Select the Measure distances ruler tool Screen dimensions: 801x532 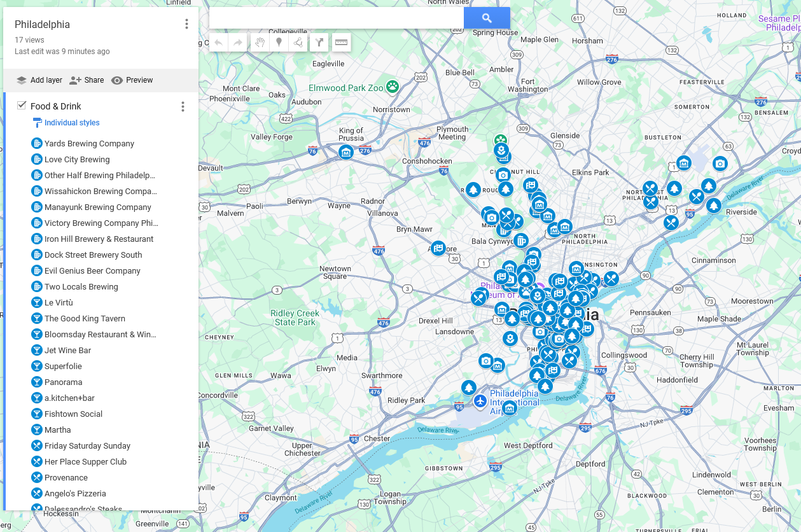point(341,42)
